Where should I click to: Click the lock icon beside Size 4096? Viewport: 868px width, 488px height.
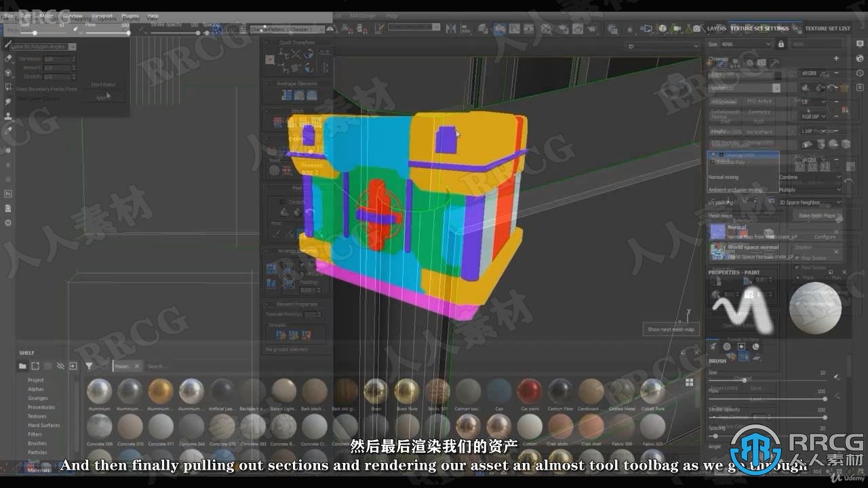coord(781,44)
